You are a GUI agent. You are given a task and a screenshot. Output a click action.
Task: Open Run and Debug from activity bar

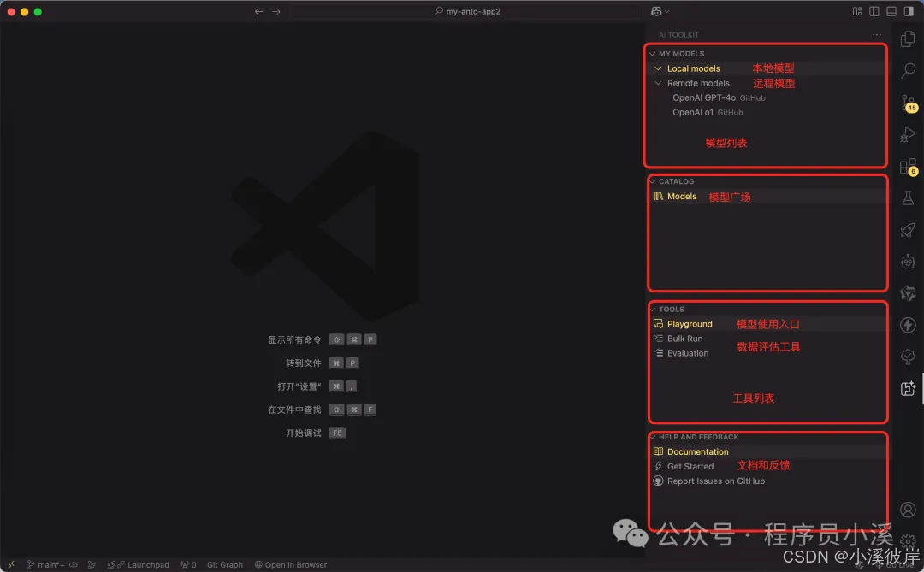908,133
